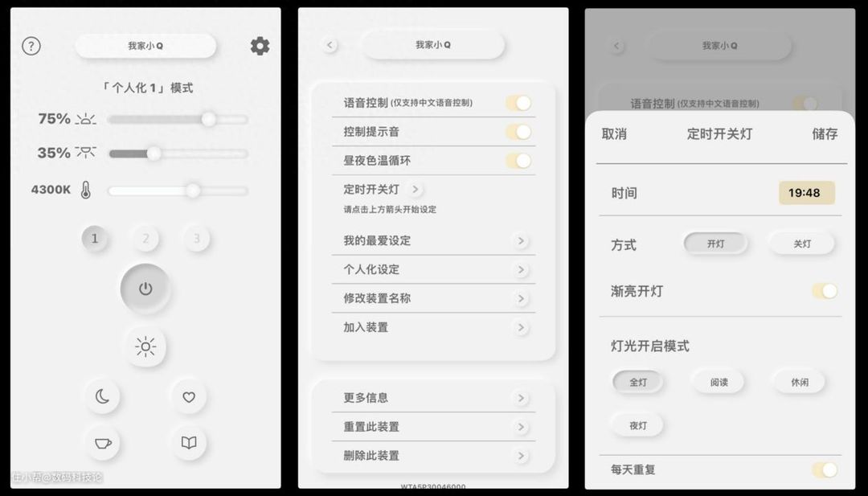
Task: Choose the 关灯 mode option
Action: [x=801, y=244]
